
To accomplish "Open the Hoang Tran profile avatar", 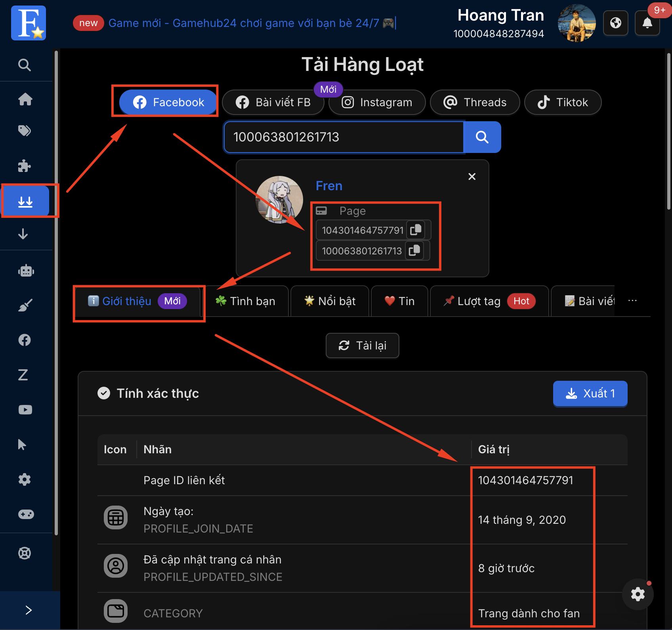I will click(x=577, y=23).
